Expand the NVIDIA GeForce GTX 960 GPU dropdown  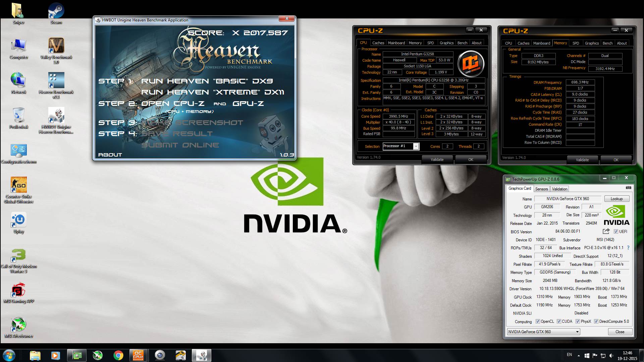point(577,332)
